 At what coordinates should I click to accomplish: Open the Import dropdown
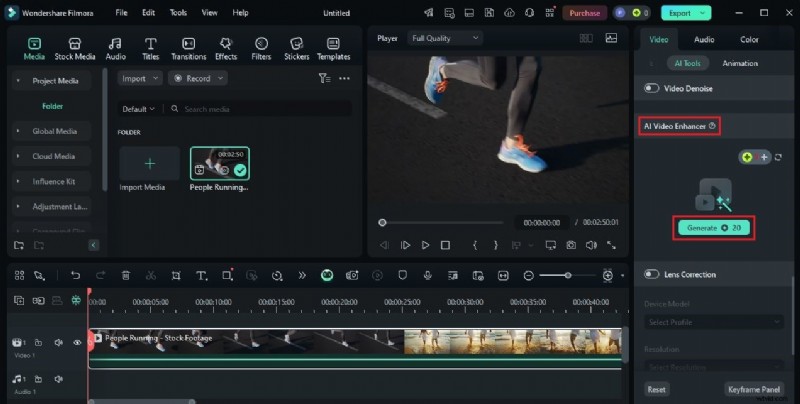point(139,78)
